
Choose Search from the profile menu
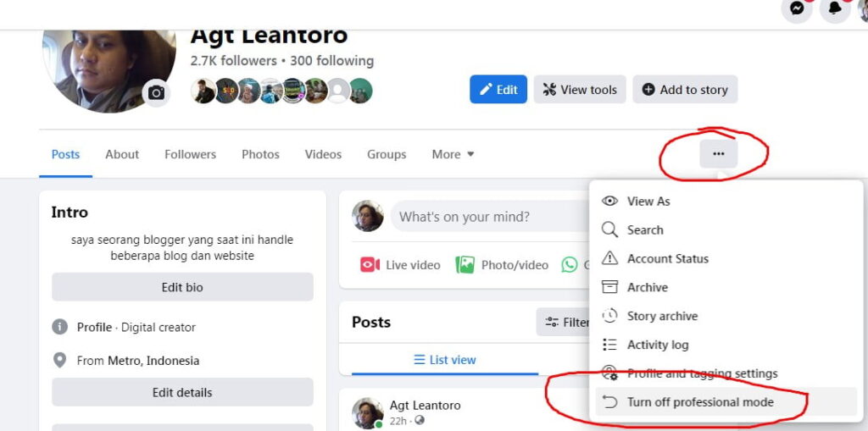click(726, 230)
